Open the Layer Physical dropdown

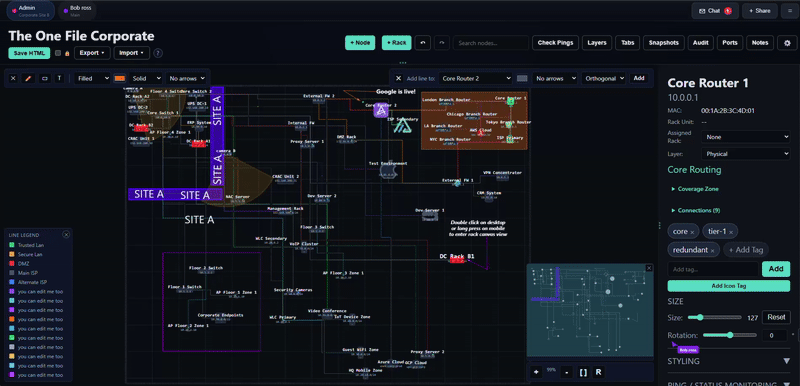pos(745,153)
